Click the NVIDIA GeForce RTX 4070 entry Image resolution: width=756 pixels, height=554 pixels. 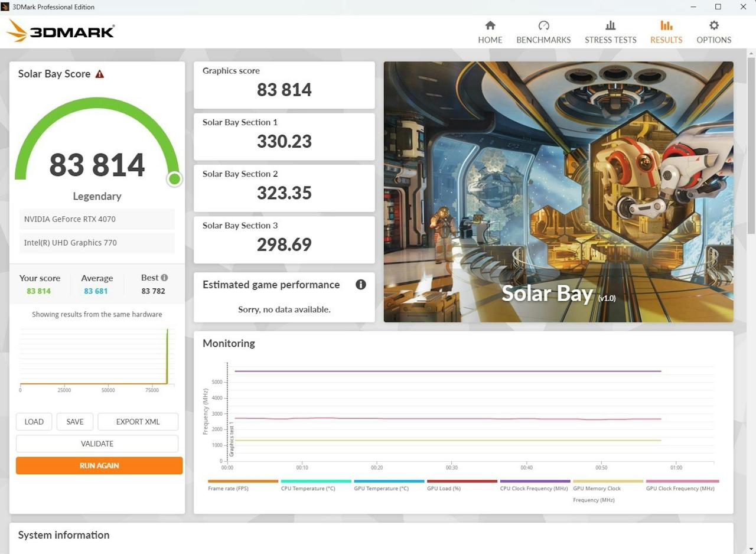[97, 219]
